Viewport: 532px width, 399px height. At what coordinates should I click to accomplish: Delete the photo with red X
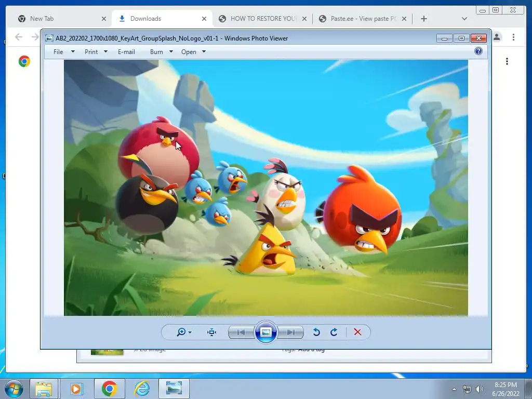pos(357,332)
